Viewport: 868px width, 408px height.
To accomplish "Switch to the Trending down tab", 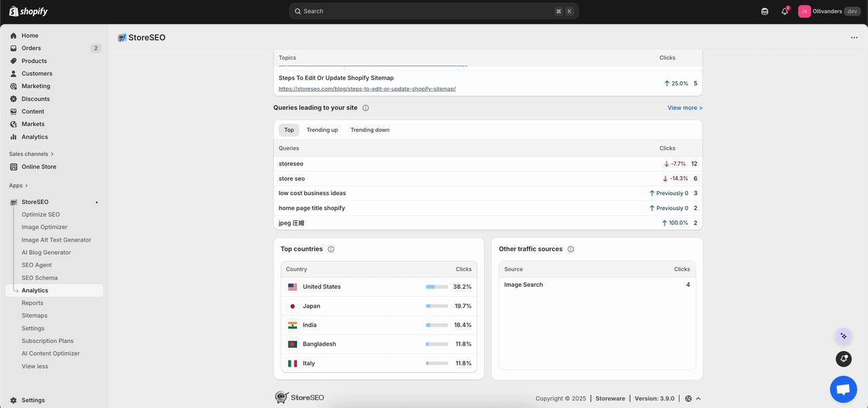I will click(370, 129).
